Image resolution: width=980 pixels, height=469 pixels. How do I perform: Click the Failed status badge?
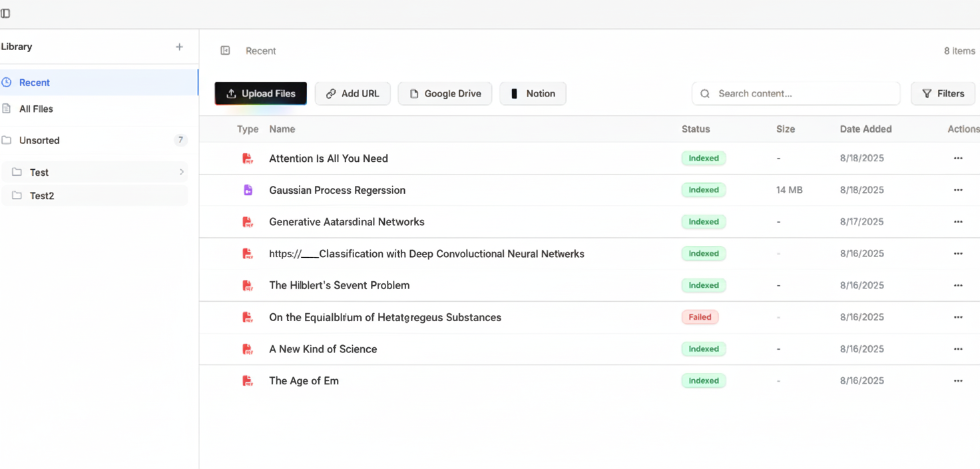click(700, 317)
